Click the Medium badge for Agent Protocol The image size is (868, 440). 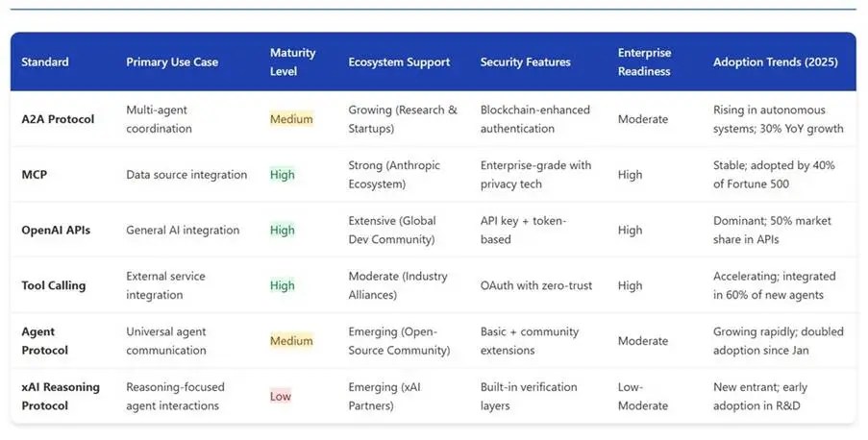[291, 341]
